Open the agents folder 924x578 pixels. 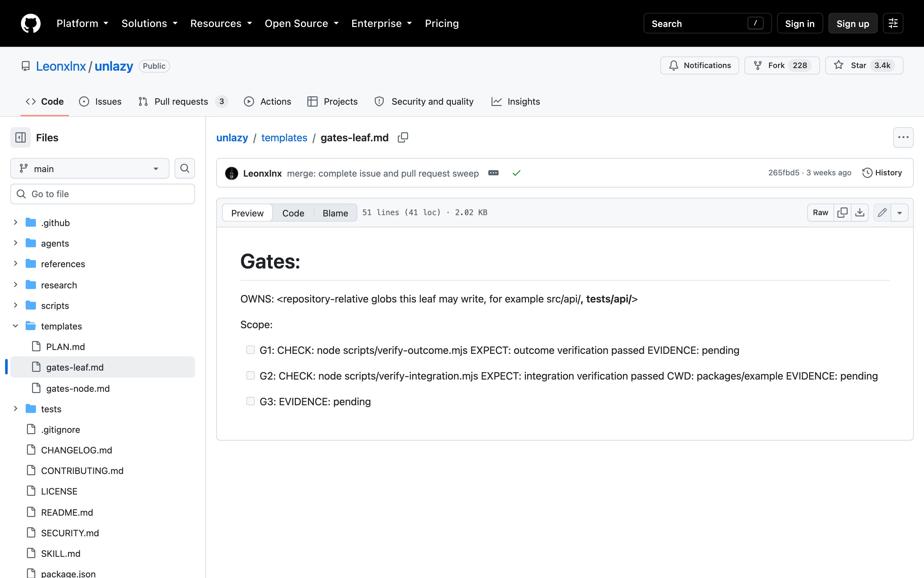coord(55,243)
